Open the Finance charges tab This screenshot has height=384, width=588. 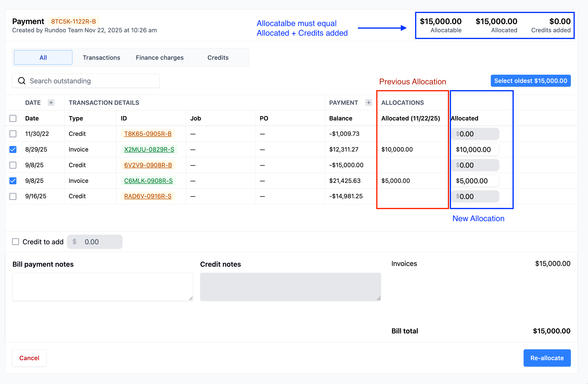[x=160, y=58]
